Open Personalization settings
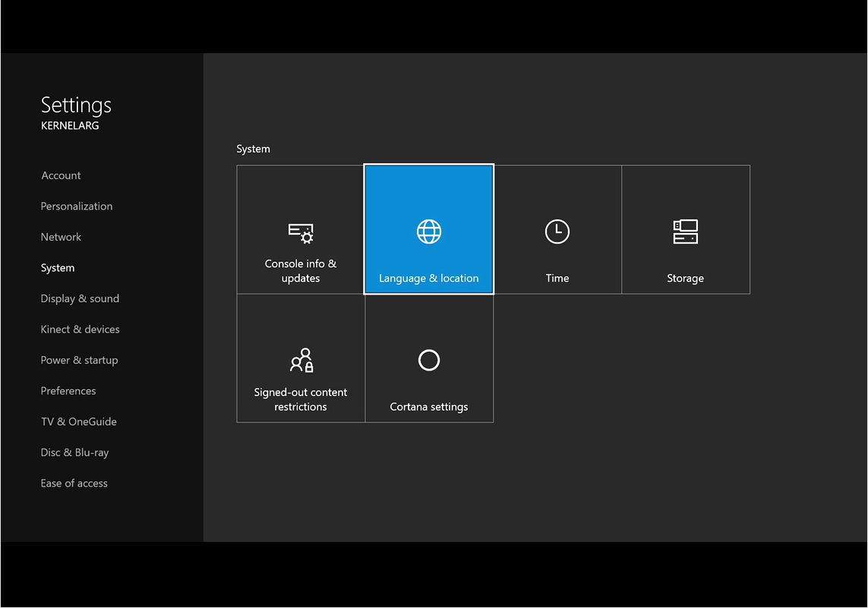This screenshot has width=868, height=608. 76,206
